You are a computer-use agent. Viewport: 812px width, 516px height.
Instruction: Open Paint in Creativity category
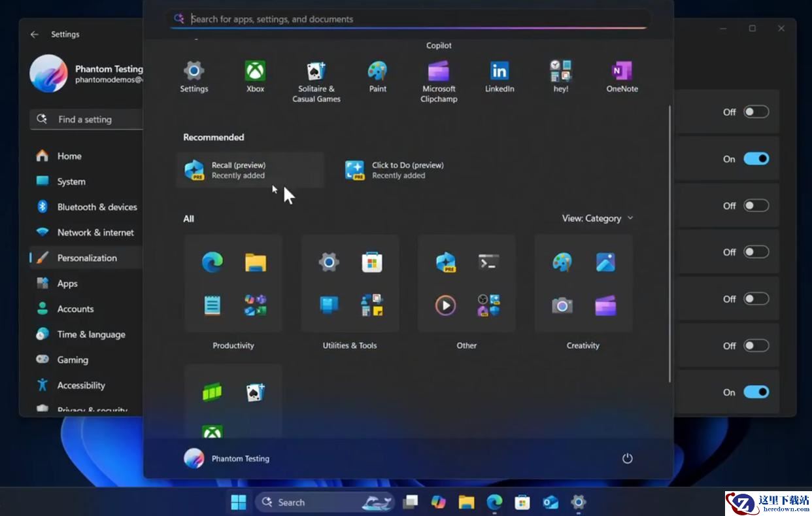(562, 262)
